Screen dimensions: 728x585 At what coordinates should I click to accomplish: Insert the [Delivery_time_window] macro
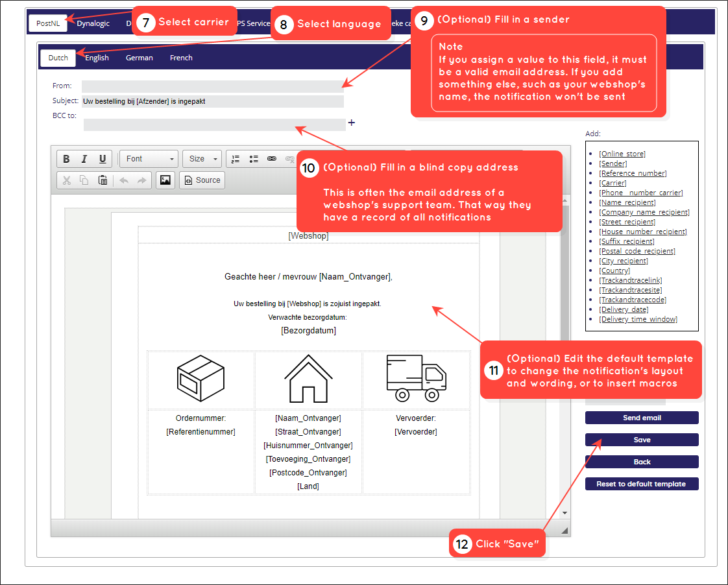click(x=638, y=319)
